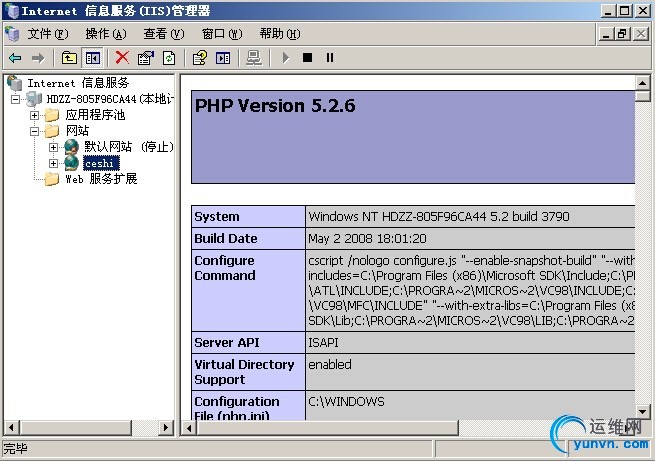Click the Build Date value May 2 2008

tap(367, 238)
